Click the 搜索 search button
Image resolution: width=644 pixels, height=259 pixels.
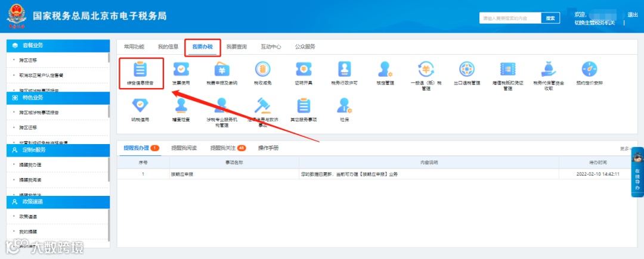point(550,18)
